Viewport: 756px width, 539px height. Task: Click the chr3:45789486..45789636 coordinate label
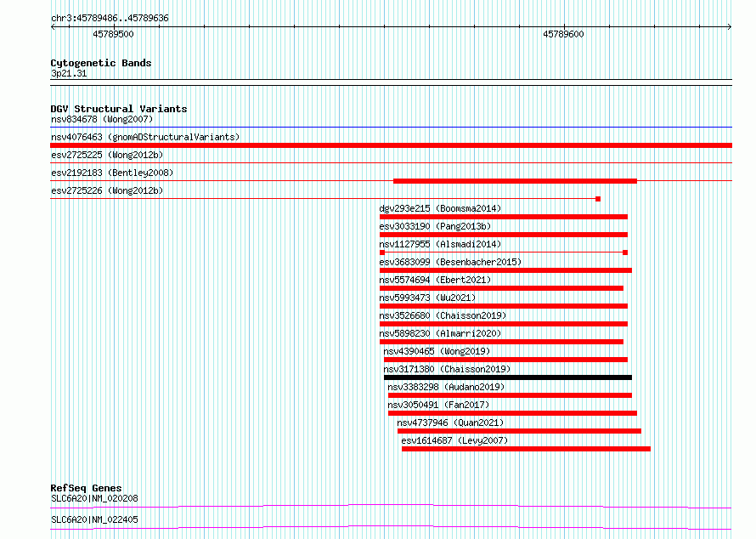(x=110, y=18)
